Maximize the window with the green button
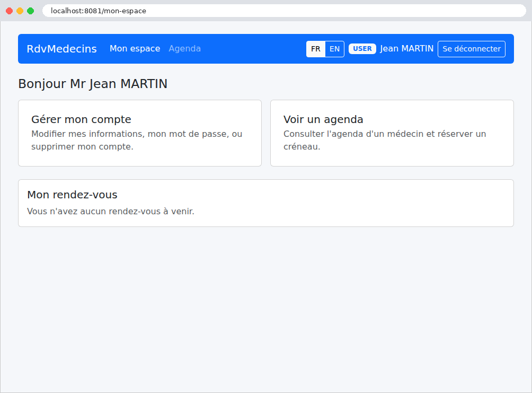532x393 pixels. coord(31,11)
